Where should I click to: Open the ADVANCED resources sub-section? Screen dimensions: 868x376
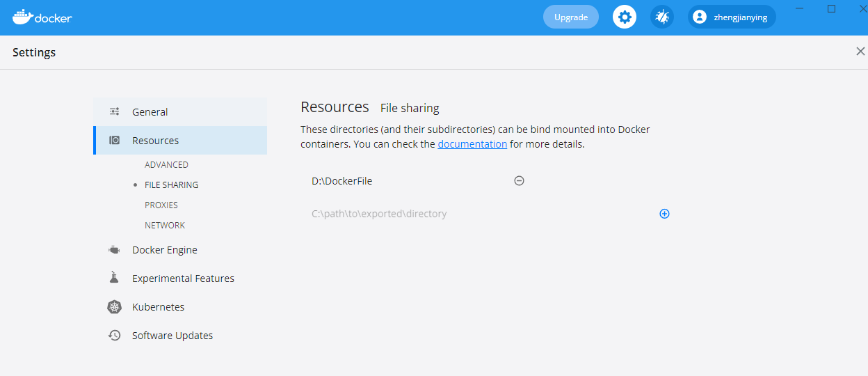coord(166,165)
